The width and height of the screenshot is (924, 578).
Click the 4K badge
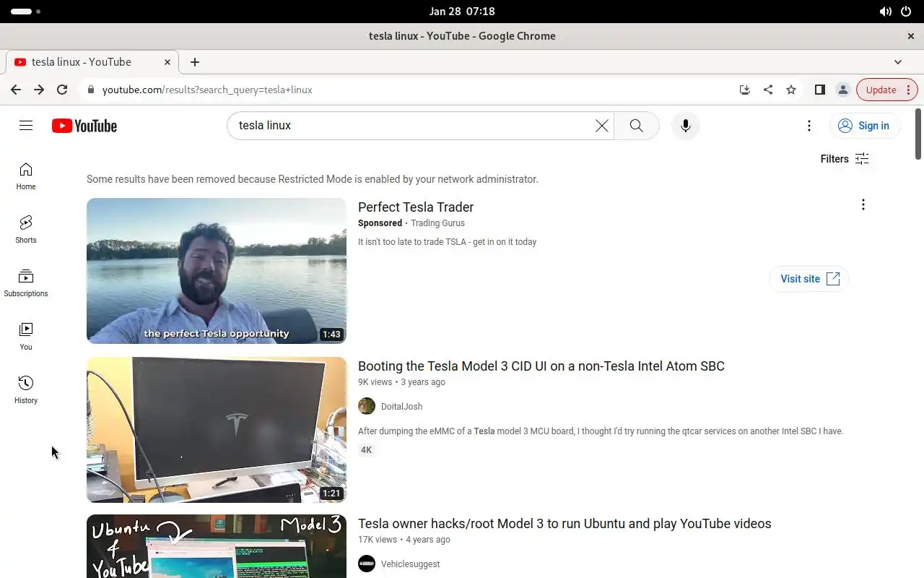click(x=367, y=450)
